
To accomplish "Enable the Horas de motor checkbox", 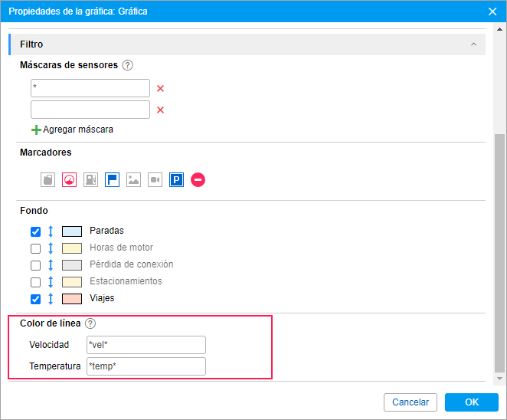I will coord(35,248).
